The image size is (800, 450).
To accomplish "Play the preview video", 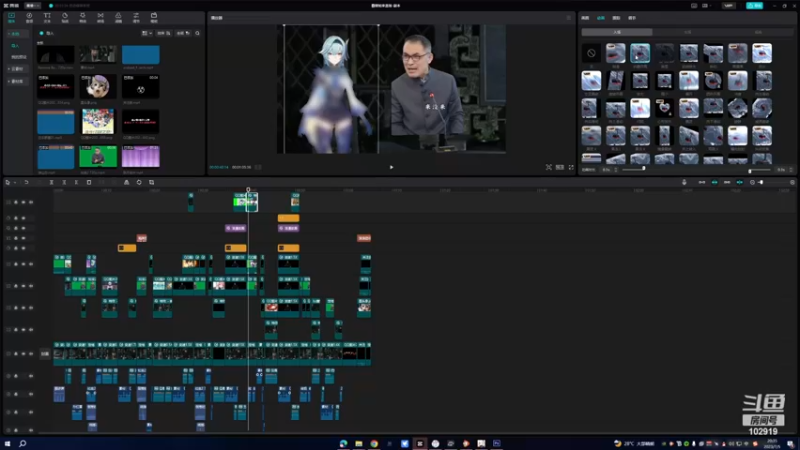I will pos(391,167).
